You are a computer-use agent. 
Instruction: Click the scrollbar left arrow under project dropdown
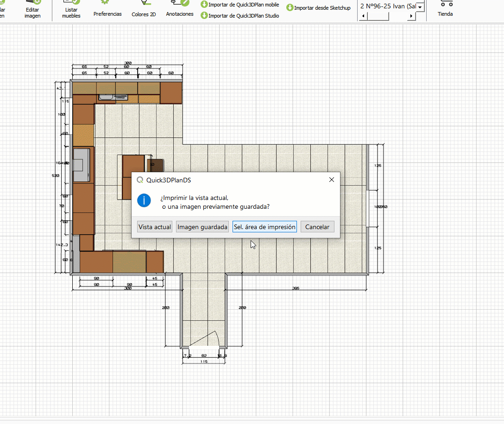click(363, 17)
